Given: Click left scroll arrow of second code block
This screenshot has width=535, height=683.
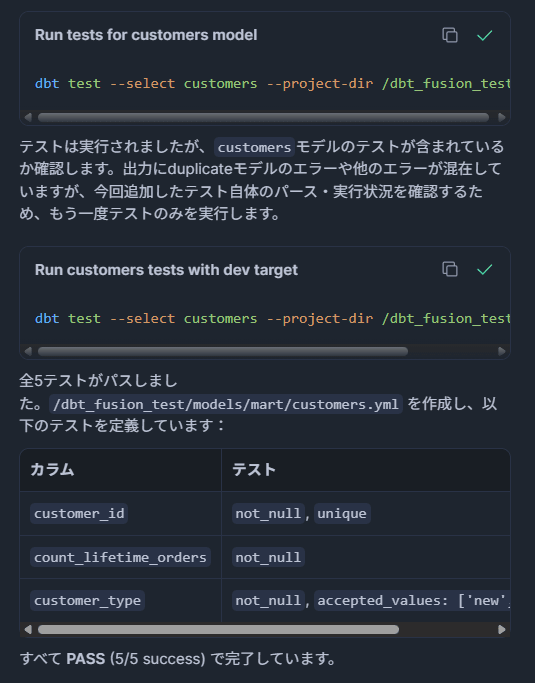Looking at the screenshot, I should pyautogui.click(x=28, y=351).
